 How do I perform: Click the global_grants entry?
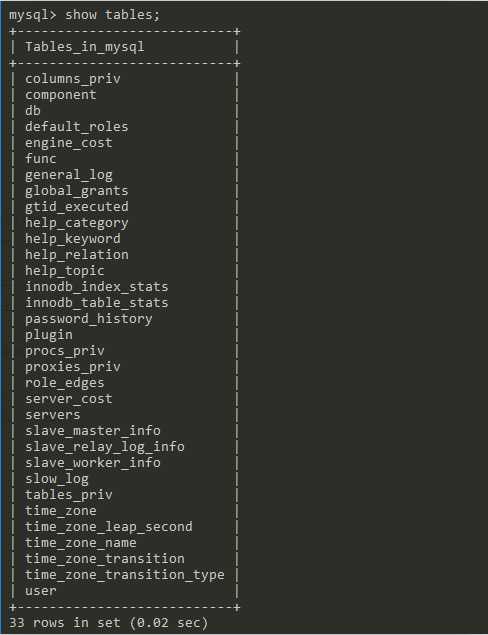coord(77,191)
